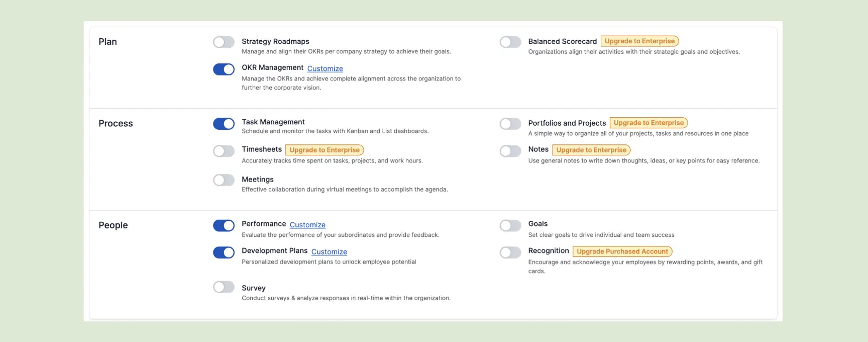Enable the Balanced Scorecard toggle
The width and height of the screenshot is (868, 342).
510,42
